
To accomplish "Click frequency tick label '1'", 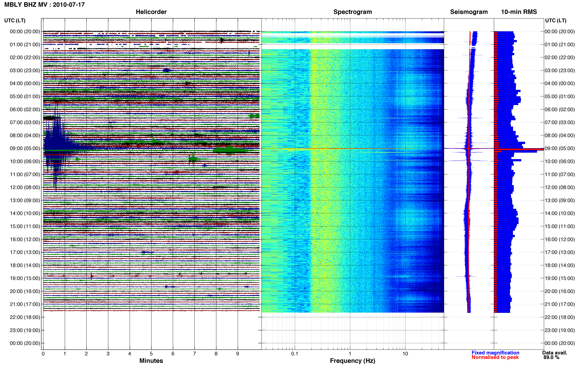I will [350, 354].
